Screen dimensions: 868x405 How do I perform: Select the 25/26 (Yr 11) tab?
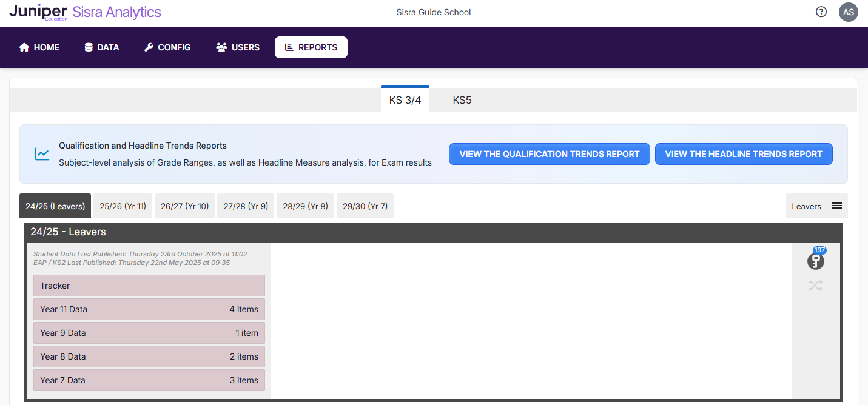tap(123, 206)
